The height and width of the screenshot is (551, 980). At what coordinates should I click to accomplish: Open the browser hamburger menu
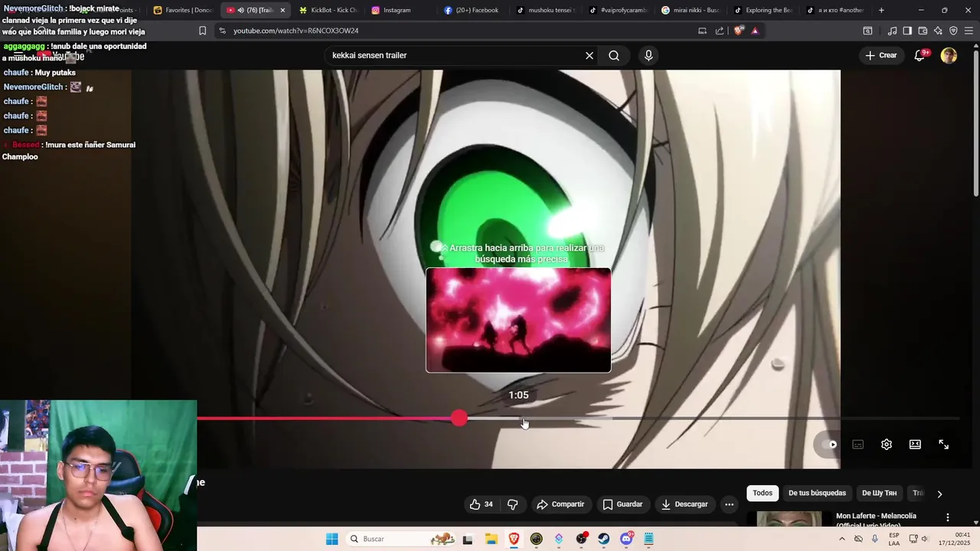(x=969, y=31)
